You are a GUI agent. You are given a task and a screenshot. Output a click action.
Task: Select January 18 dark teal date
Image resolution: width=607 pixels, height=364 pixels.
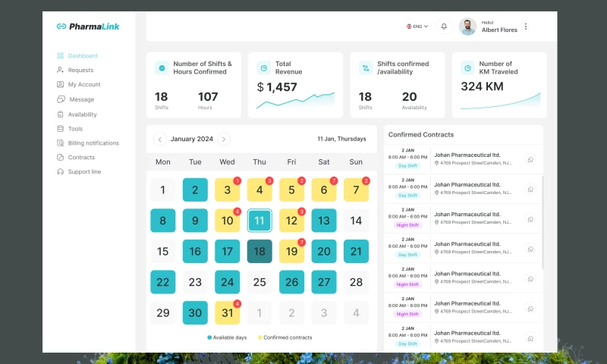tap(259, 252)
